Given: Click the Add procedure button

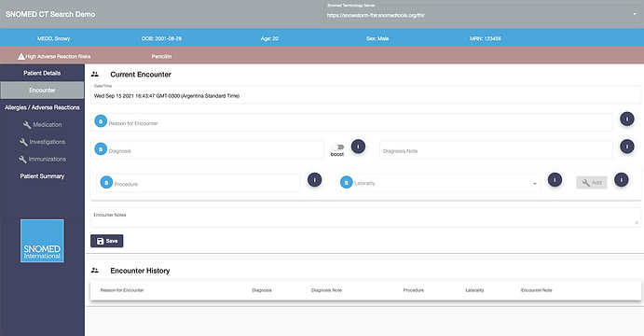Looking at the screenshot, I should 592,183.
